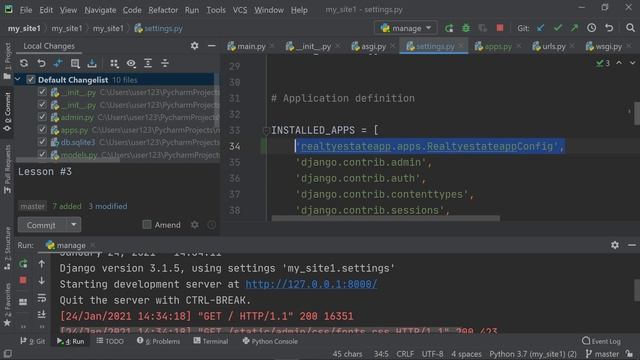
Task: Click the Shelve changes icon in commit toolbar
Action: [92, 63]
